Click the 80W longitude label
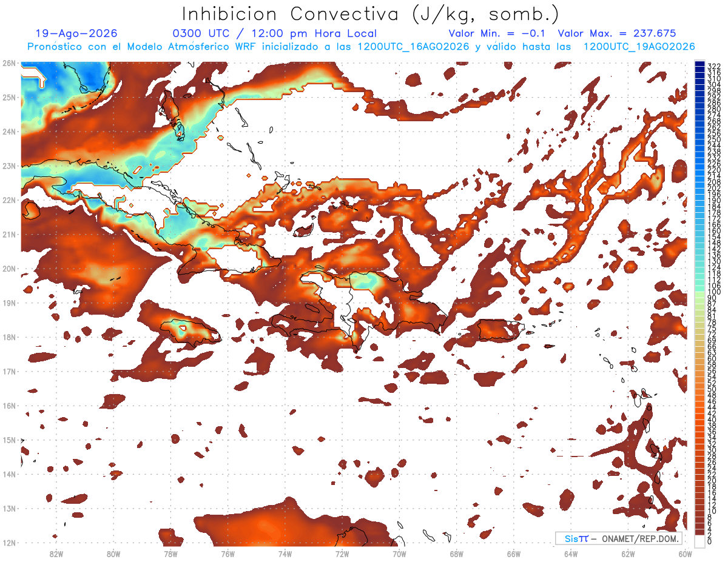728x562 pixels. pyautogui.click(x=113, y=554)
